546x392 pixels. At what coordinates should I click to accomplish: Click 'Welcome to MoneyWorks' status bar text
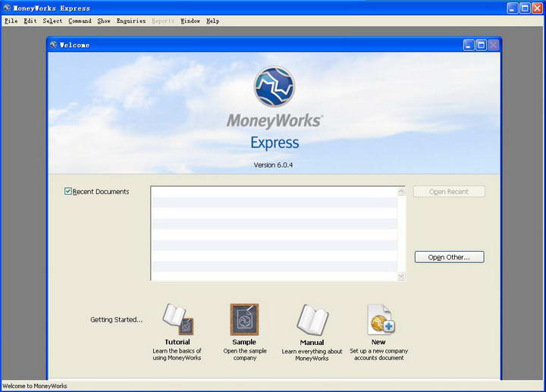coord(35,386)
